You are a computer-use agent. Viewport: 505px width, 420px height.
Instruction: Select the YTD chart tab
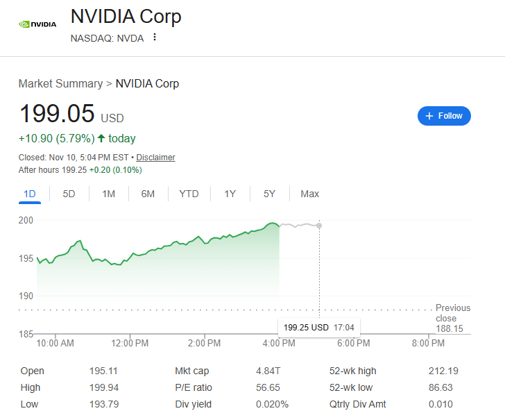click(189, 194)
